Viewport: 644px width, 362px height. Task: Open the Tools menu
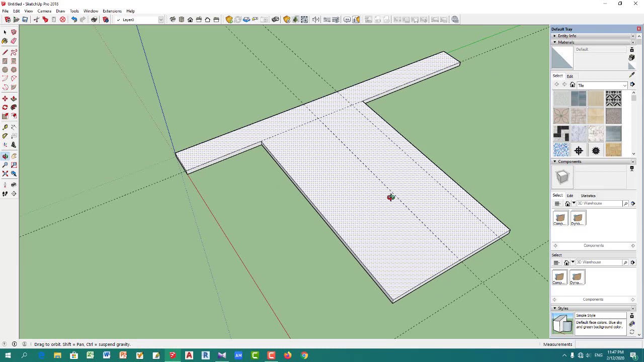(x=74, y=11)
